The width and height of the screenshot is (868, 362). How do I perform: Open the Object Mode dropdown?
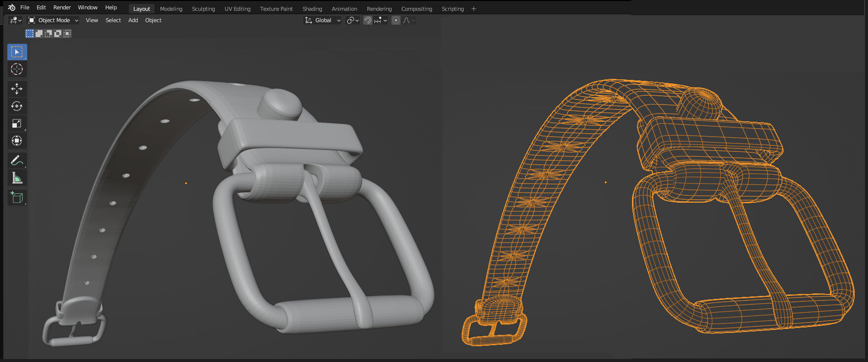(x=53, y=20)
